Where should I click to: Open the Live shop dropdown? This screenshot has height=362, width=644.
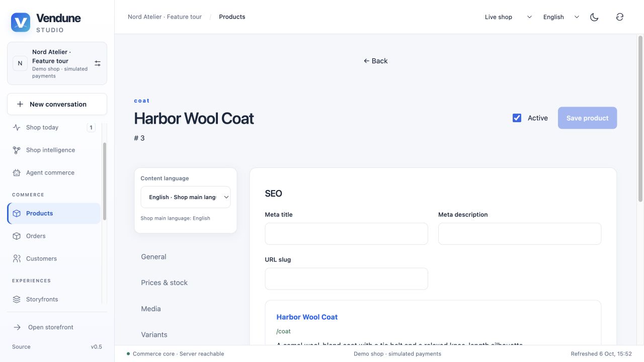coord(508,17)
